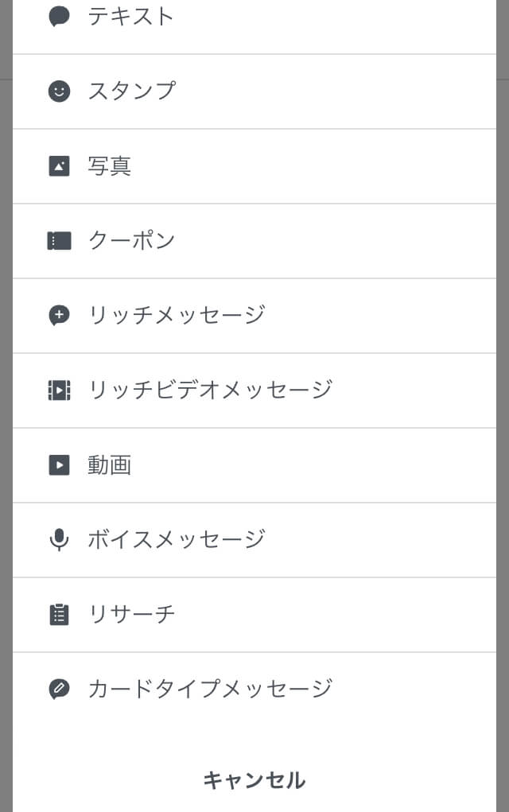
Task: Tap the photo picture icon
Action: (59, 165)
